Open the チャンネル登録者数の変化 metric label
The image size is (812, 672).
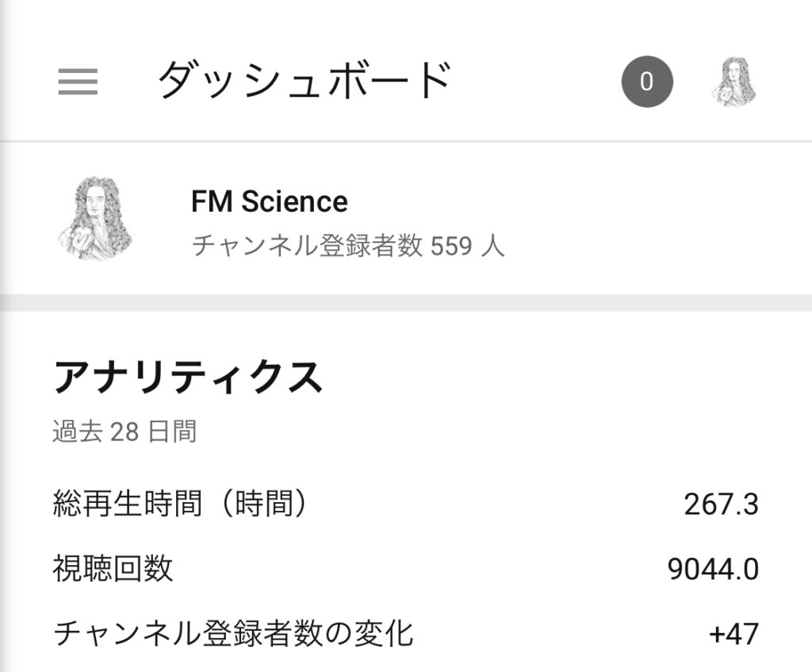(x=233, y=634)
